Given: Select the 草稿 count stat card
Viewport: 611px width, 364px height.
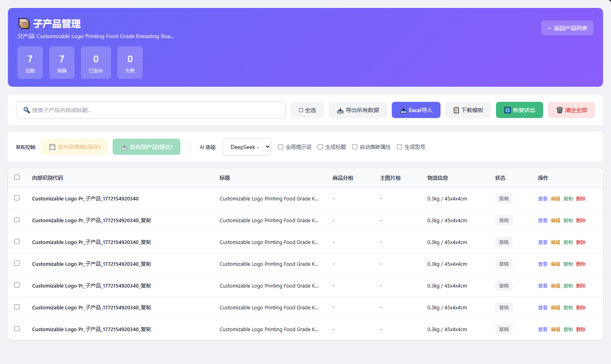Looking at the screenshot, I should pyautogui.click(x=62, y=63).
